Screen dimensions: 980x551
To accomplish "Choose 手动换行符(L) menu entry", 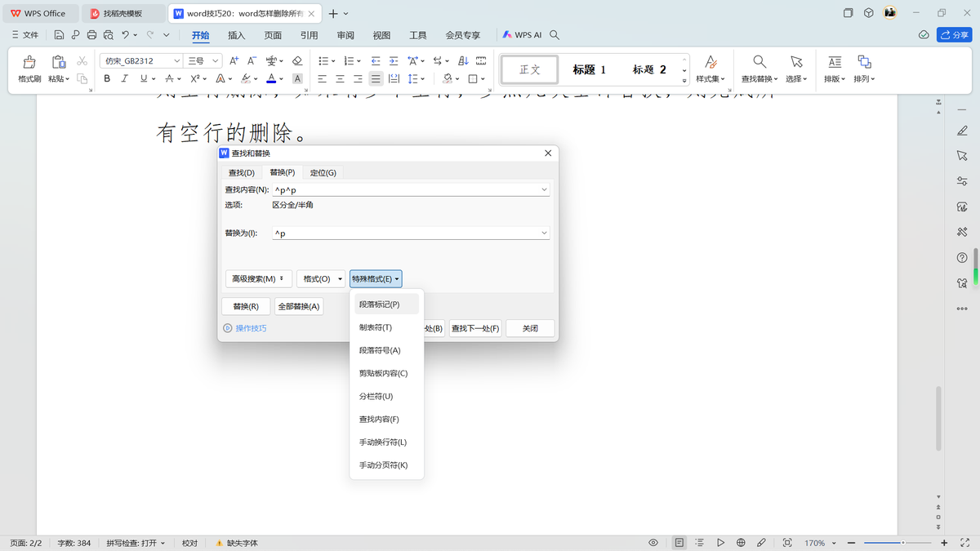I will click(386, 442).
